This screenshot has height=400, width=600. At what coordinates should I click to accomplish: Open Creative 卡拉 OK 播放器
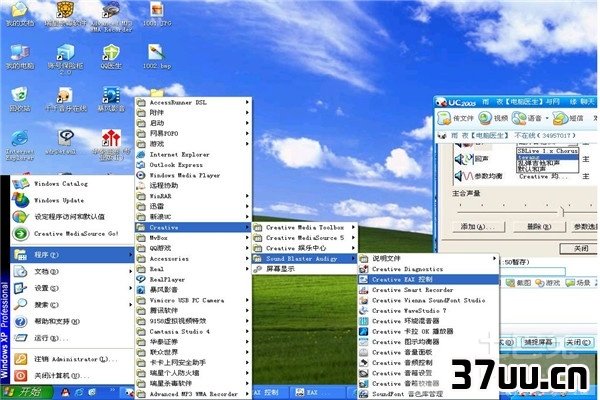429,331
